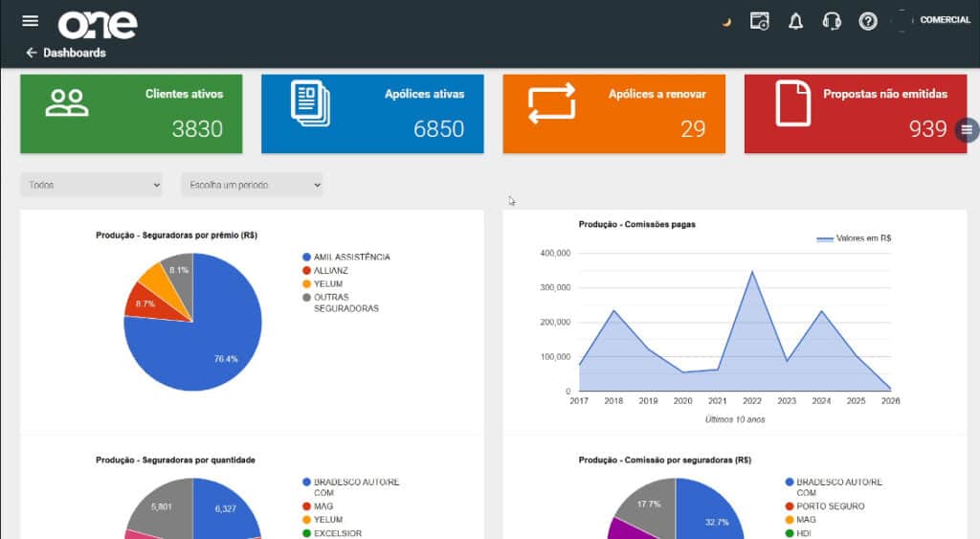Click Produção - Comissão por seguradoras title

(665, 460)
